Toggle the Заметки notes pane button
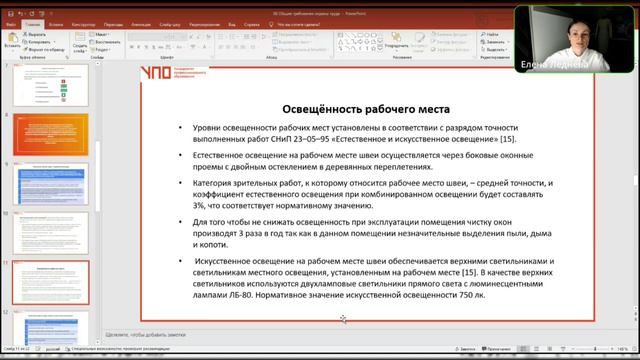The image size is (640, 360). point(465,349)
